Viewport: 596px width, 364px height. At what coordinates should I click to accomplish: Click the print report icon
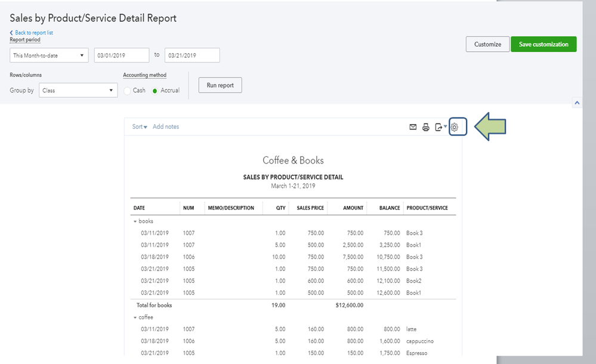pos(426,127)
